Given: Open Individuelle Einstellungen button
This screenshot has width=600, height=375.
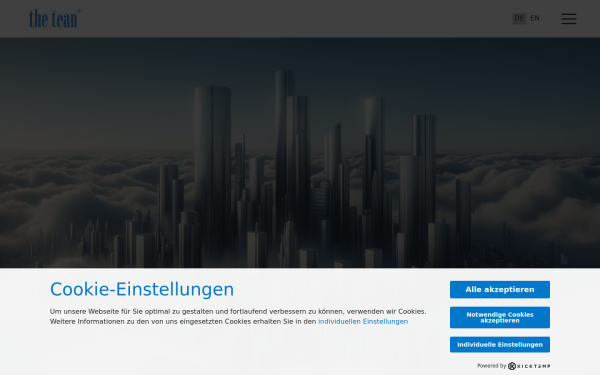Looking at the screenshot, I should coord(500,344).
